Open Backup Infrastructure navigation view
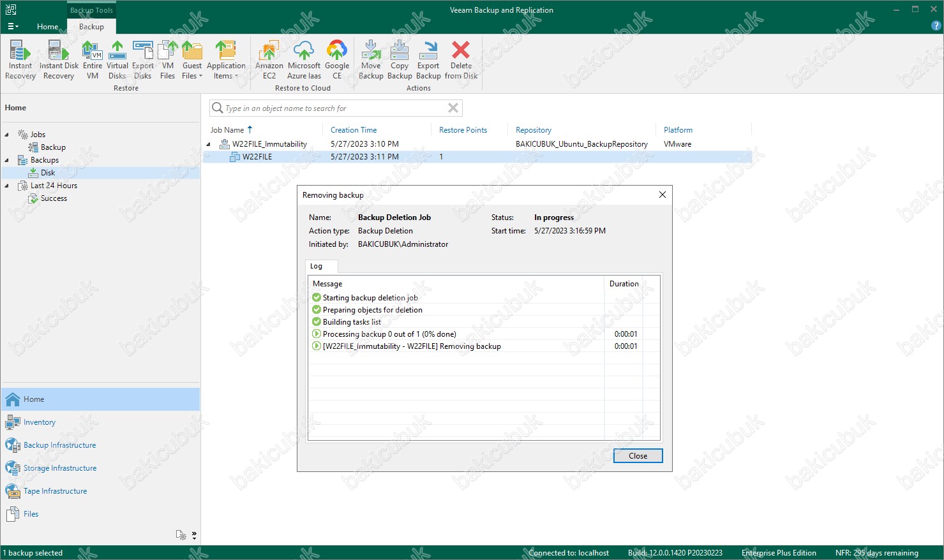Screen dimensions: 944x560 59,445
